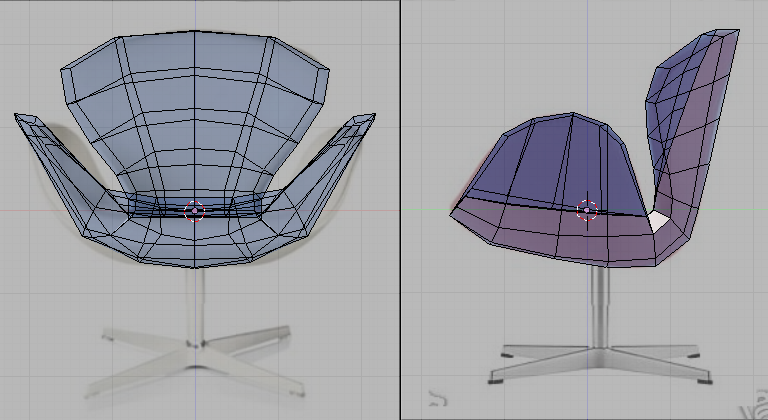Click the 3D cursor in the side view
The width and height of the screenshot is (768, 420).
(x=587, y=211)
